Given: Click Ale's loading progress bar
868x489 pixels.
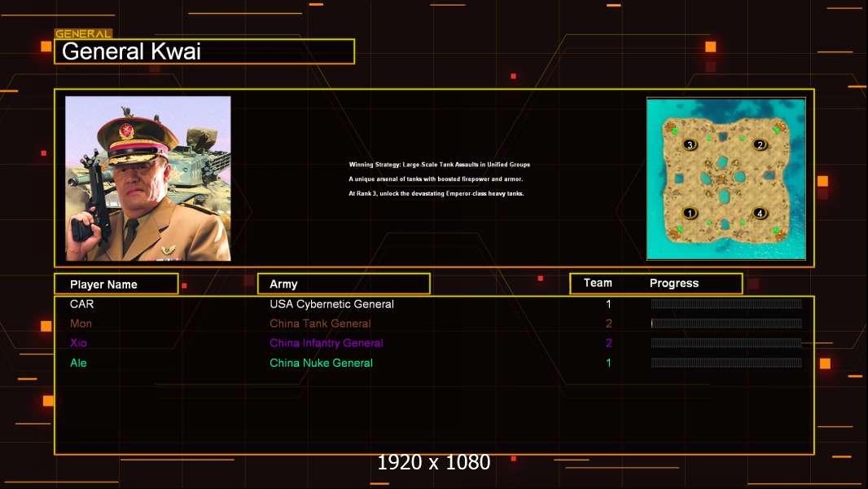Looking at the screenshot, I should click(726, 363).
